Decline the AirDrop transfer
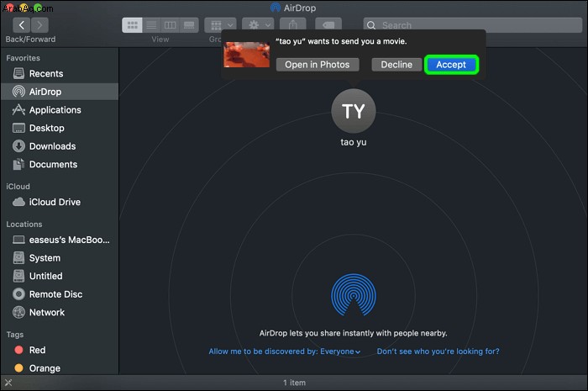Screen dimensions: 588x391 click(396, 65)
